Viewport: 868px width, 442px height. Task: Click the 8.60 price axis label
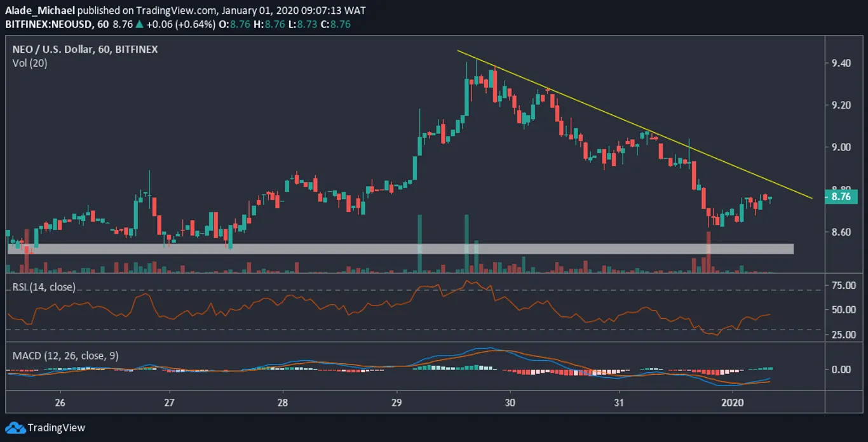tap(841, 232)
